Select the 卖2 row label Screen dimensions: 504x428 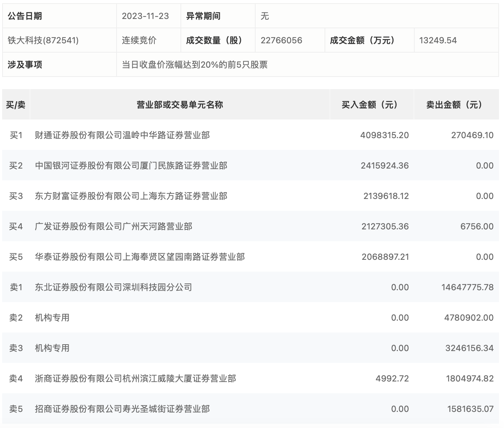[x=16, y=318]
